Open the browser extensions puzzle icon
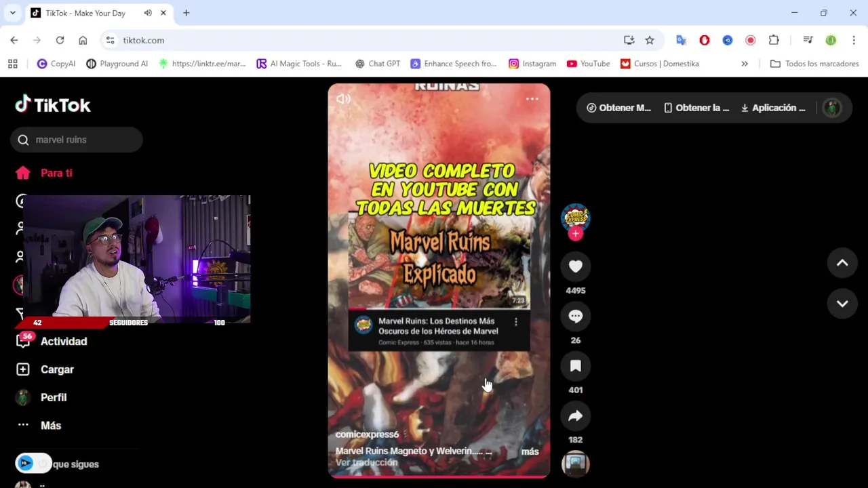This screenshot has height=488, width=868. (x=774, y=40)
